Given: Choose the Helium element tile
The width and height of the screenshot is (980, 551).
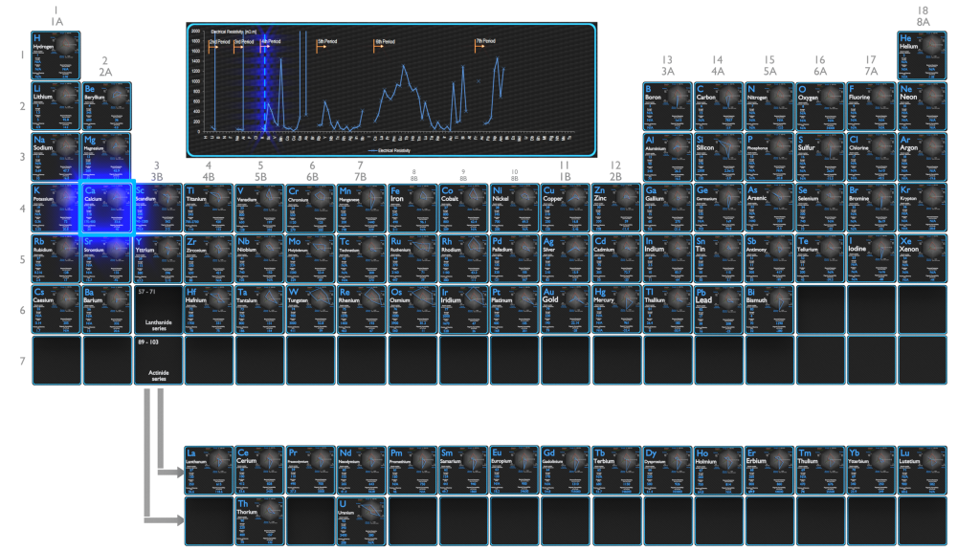Looking at the screenshot, I should [922, 55].
